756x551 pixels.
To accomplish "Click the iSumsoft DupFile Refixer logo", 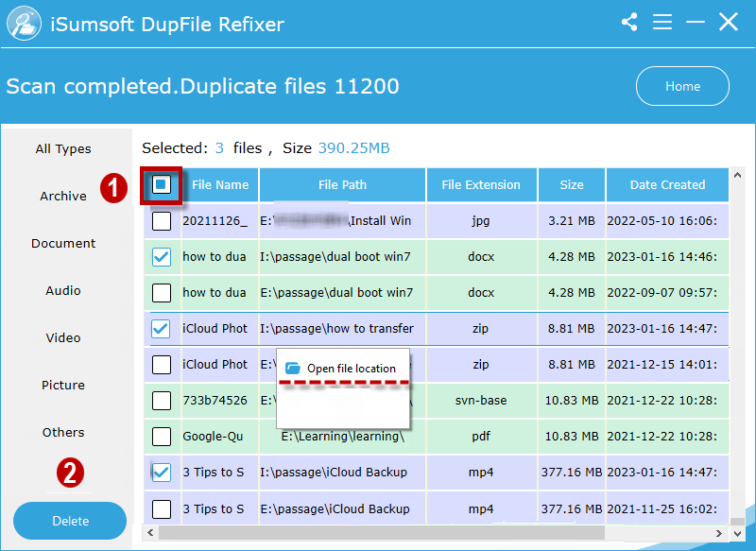I will tap(24, 23).
